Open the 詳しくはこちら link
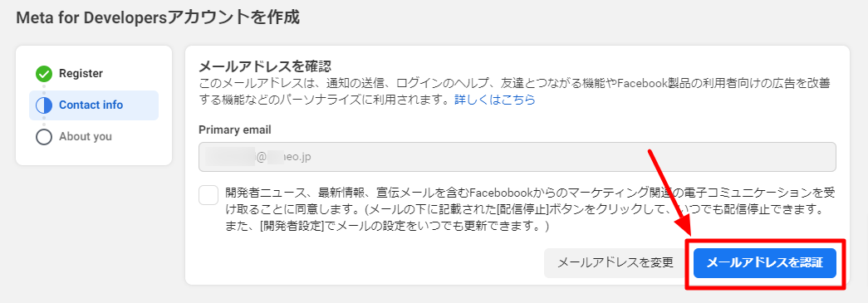 point(495,100)
